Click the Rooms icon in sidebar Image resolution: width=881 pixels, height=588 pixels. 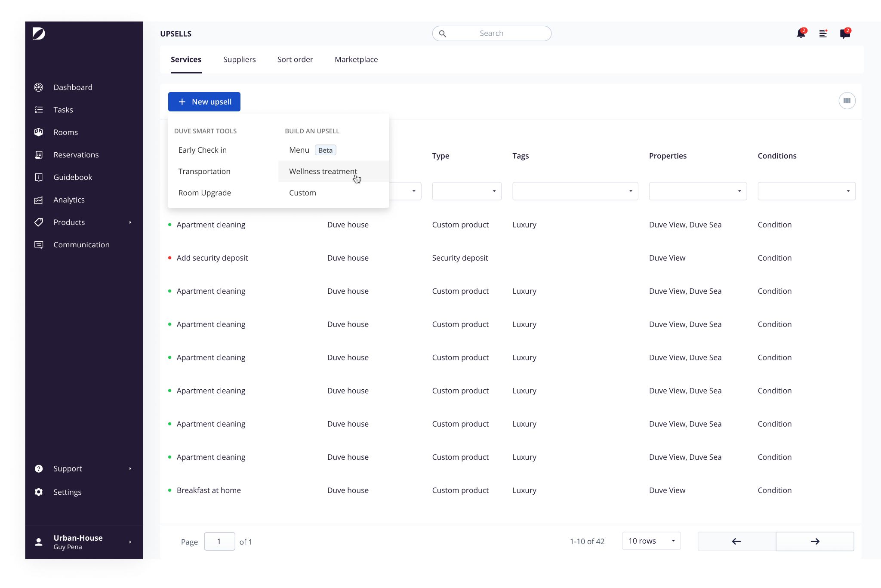pyautogui.click(x=39, y=132)
